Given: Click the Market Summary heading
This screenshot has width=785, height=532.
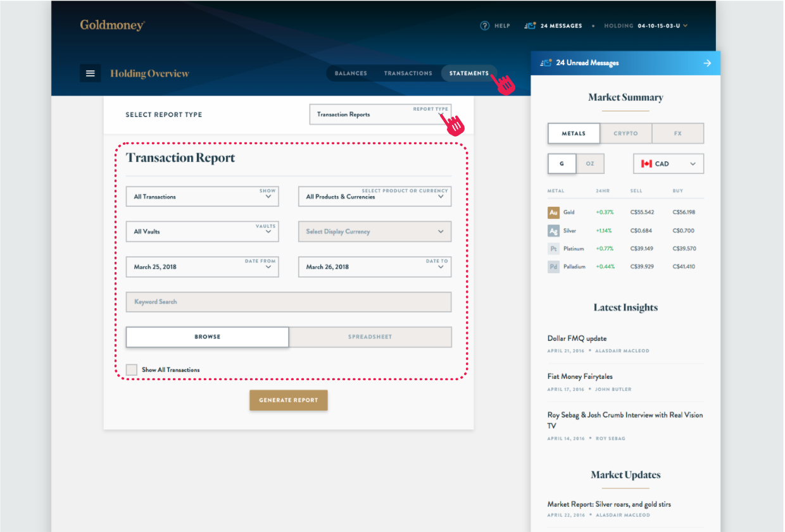Looking at the screenshot, I should 625,97.
